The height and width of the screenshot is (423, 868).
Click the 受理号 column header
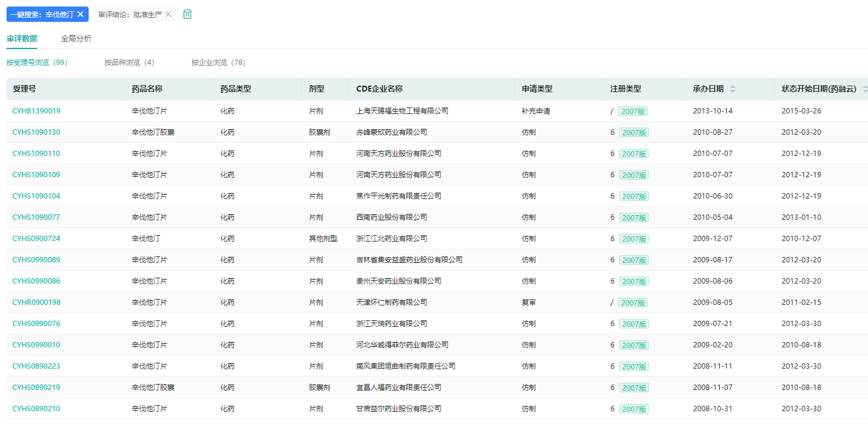pyautogui.click(x=25, y=89)
